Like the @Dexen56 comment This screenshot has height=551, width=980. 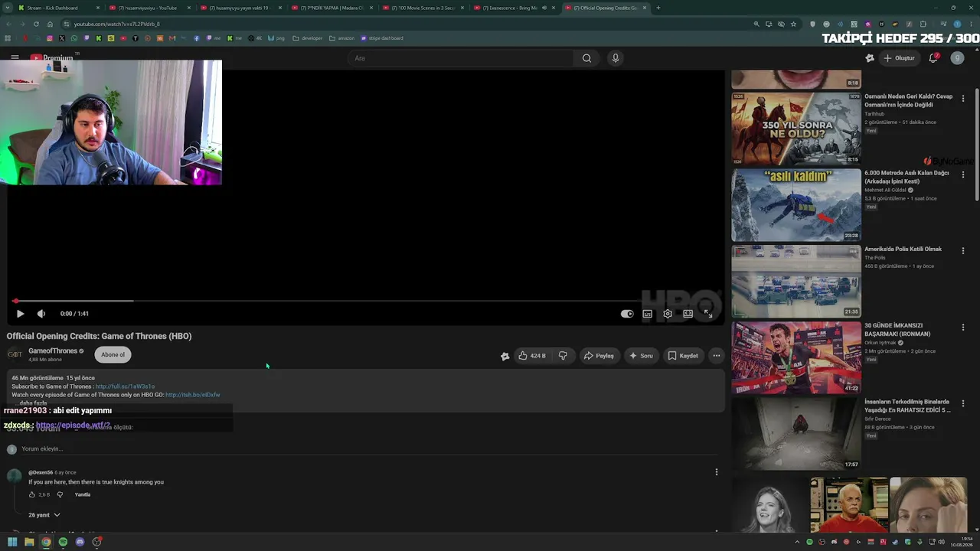pos(31,494)
